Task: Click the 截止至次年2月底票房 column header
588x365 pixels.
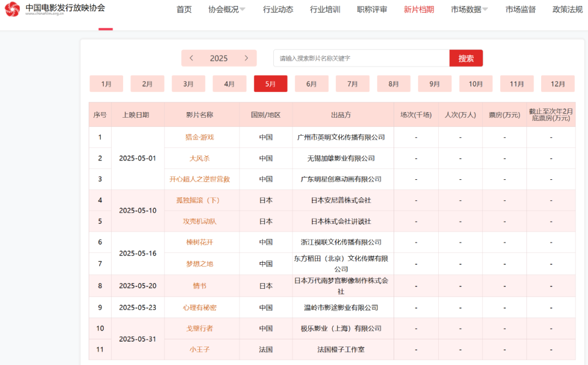Action: [x=551, y=115]
